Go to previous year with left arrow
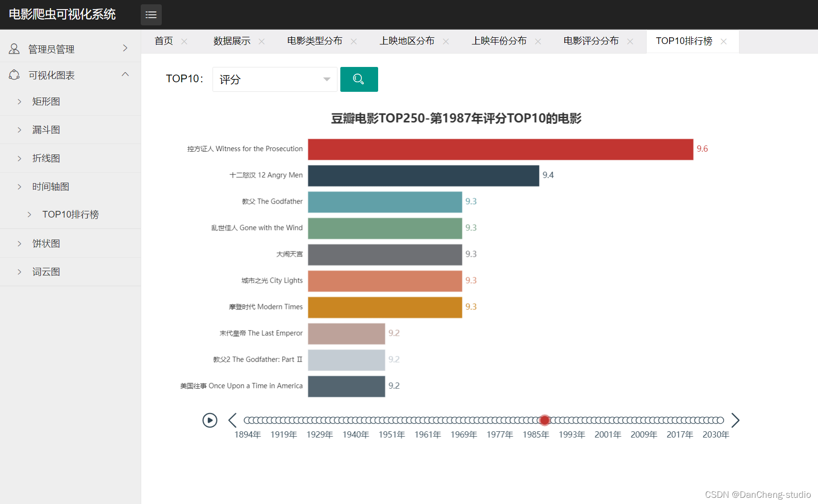This screenshot has width=818, height=504. click(x=233, y=420)
